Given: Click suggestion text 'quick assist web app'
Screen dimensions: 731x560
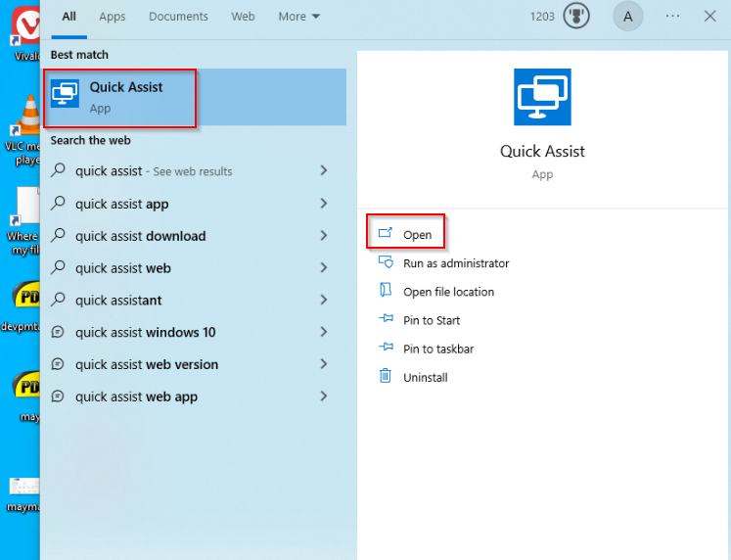Looking at the screenshot, I should [x=137, y=397].
